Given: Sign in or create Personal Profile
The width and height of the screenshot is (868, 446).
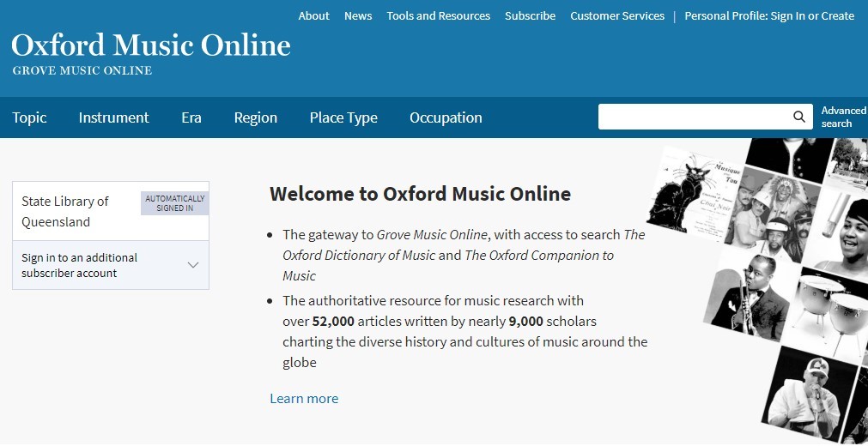Looking at the screenshot, I should click(769, 16).
